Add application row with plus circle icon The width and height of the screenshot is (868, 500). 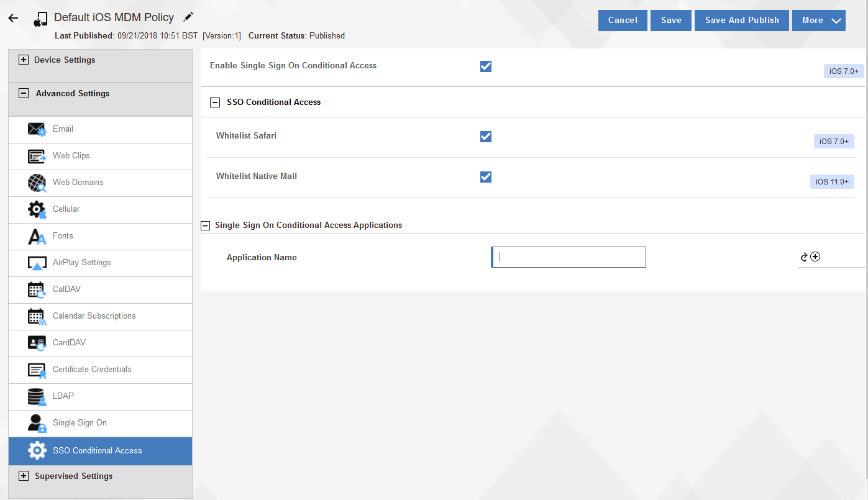[816, 257]
